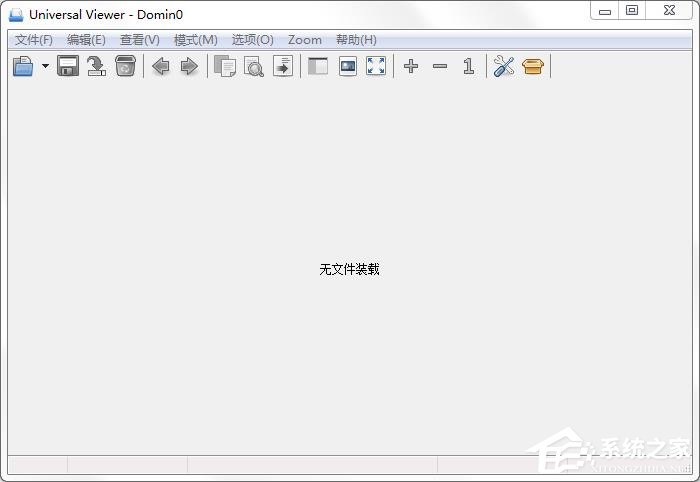Toggle the navigation side panel icon
The width and height of the screenshot is (700, 482).
318,67
